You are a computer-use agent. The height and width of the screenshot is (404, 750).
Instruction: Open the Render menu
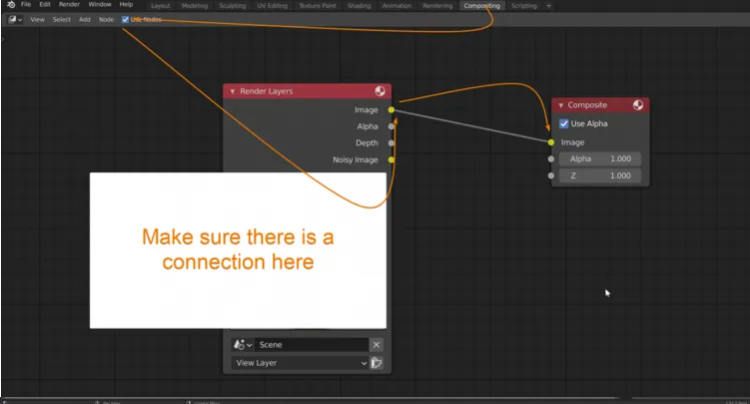(69, 5)
